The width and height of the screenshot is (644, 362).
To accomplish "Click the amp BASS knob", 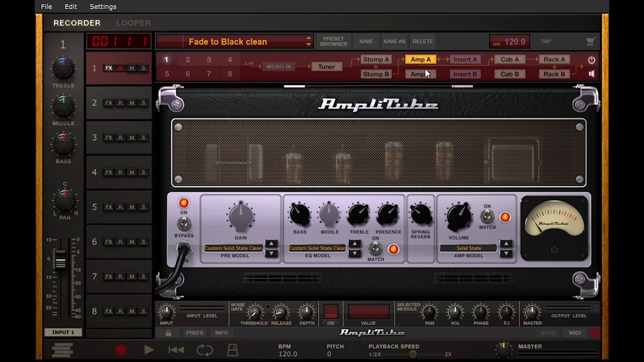I will click(x=300, y=215).
